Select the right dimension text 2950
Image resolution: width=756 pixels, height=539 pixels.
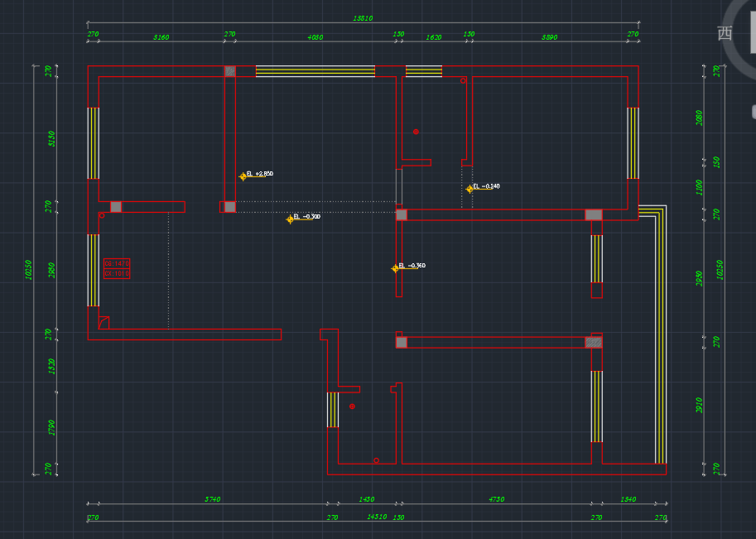[699, 278]
